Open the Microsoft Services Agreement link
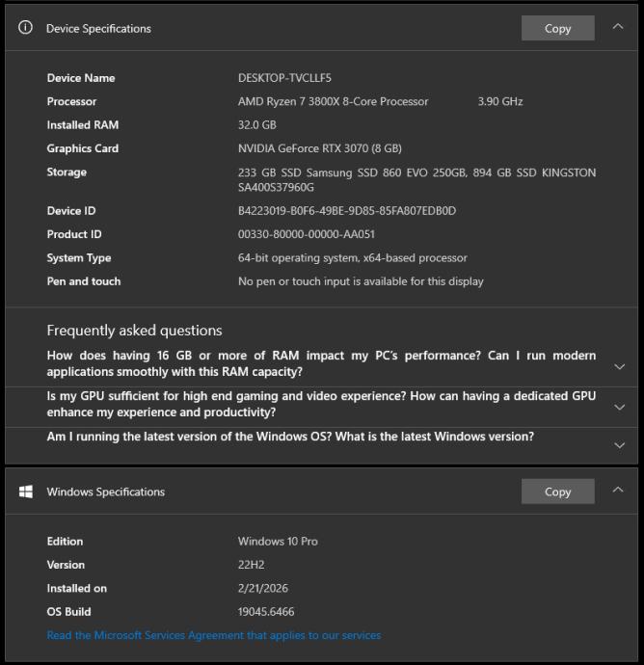 pyautogui.click(x=213, y=635)
